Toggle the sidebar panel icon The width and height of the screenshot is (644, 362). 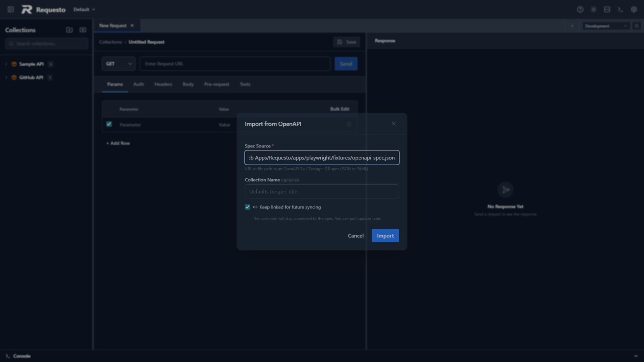pos(11,9)
